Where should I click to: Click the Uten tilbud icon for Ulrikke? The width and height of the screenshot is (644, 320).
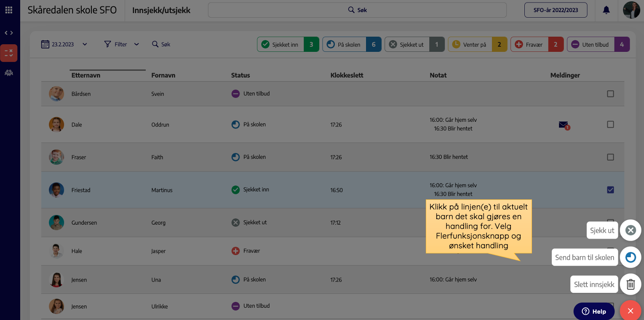click(235, 306)
